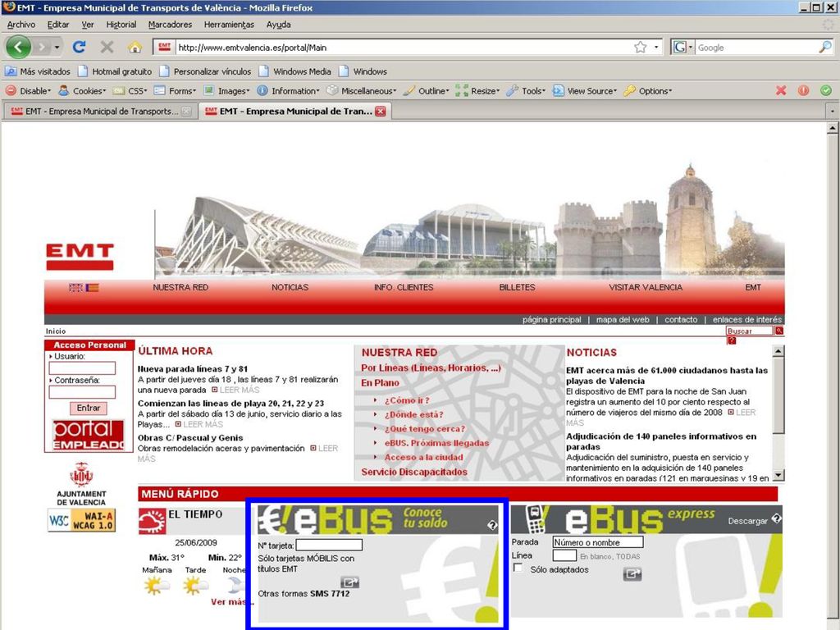The height and width of the screenshot is (630, 840).
Task: Click the page scrollbar up arrow
Action: [833, 128]
